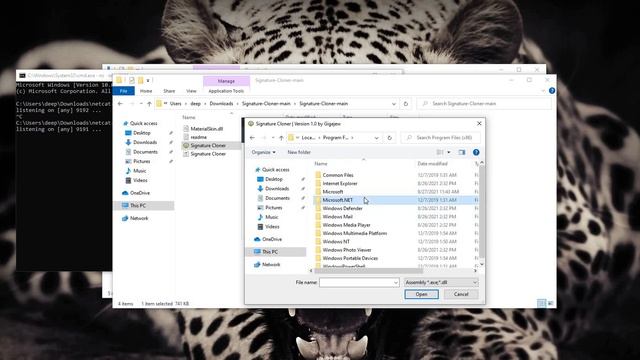Click the Open button
640x360 pixels.
pos(421,294)
